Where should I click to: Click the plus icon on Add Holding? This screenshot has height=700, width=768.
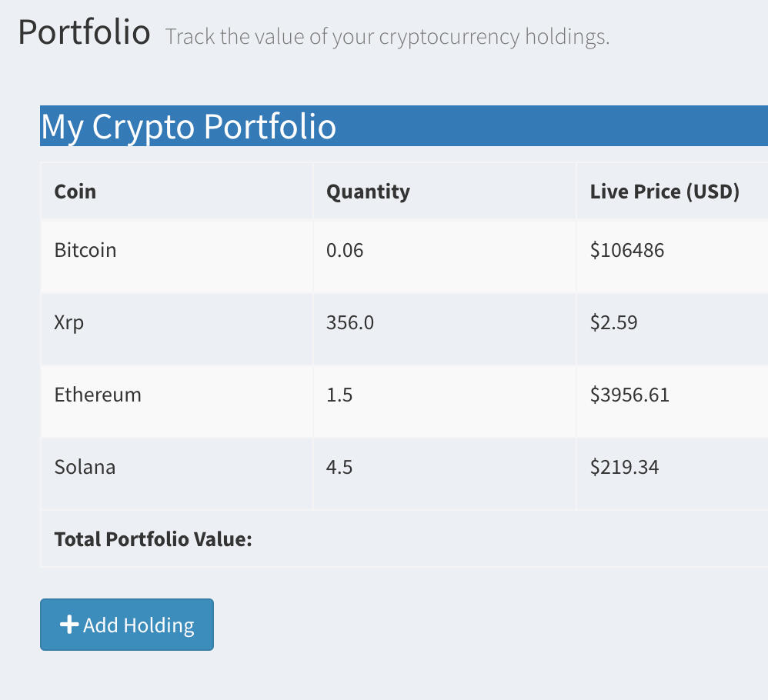coord(69,625)
